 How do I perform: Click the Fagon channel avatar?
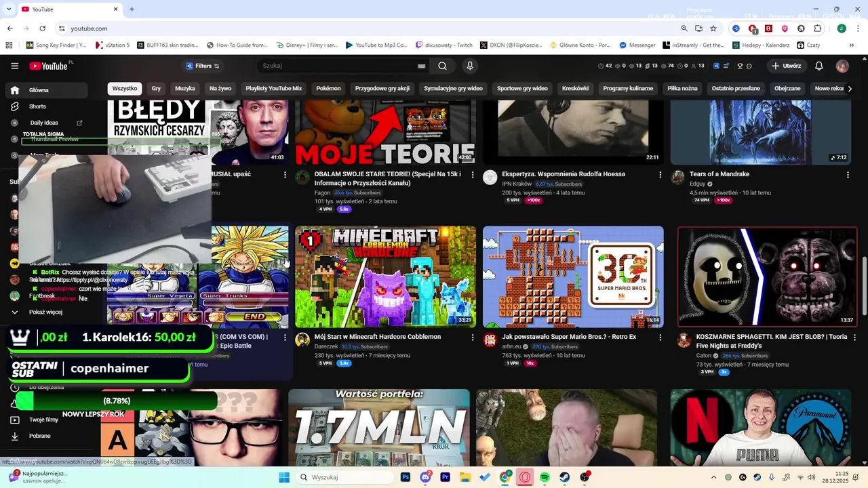tap(302, 178)
